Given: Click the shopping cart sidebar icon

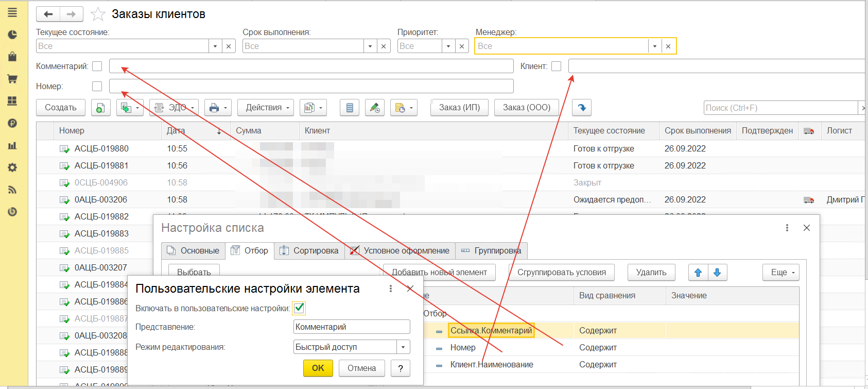Looking at the screenshot, I should [12, 79].
